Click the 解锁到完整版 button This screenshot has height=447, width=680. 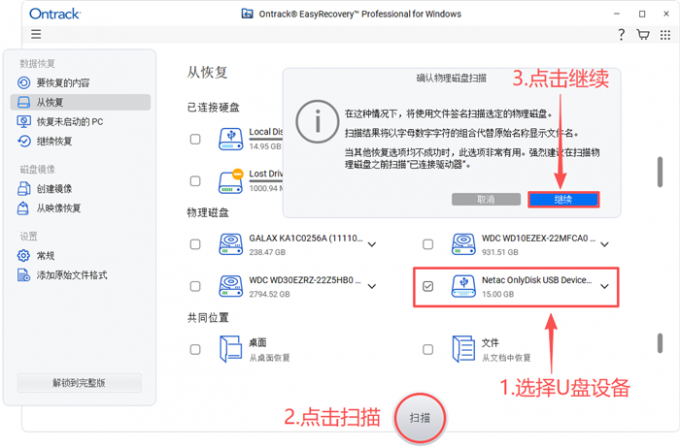click(x=79, y=383)
